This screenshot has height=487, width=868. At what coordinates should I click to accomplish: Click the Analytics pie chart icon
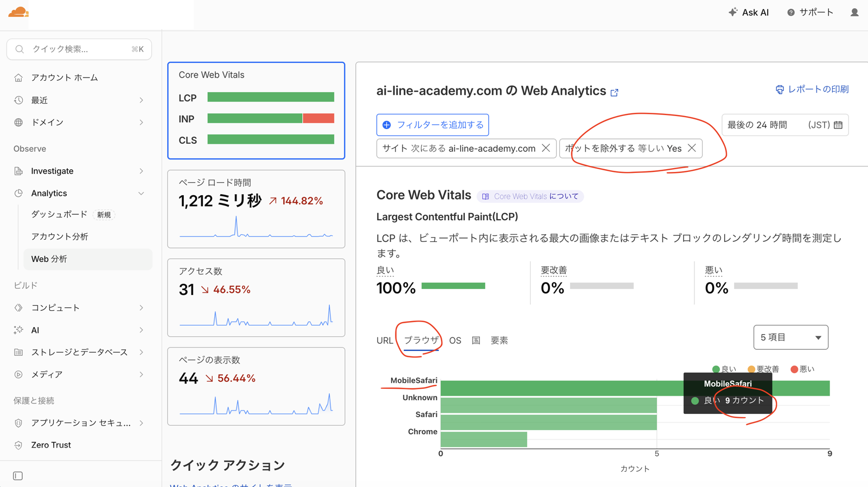click(x=18, y=193)
